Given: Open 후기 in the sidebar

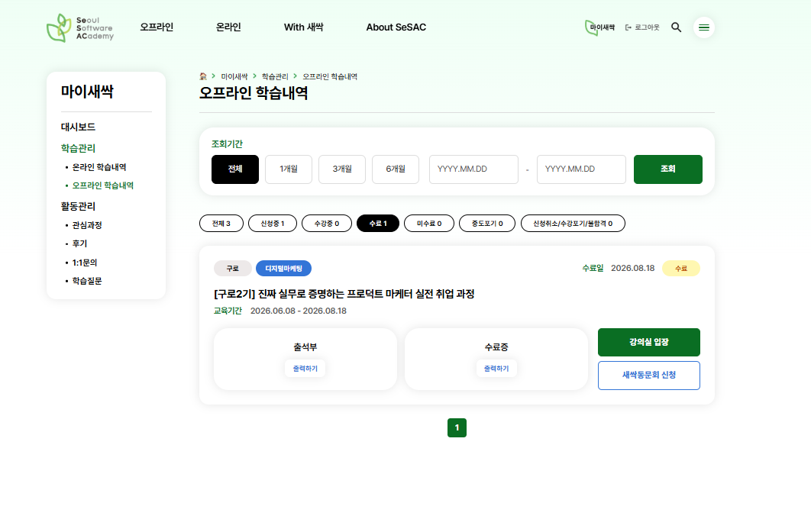Looking at the screenshot, I should (x=79, y=243).
